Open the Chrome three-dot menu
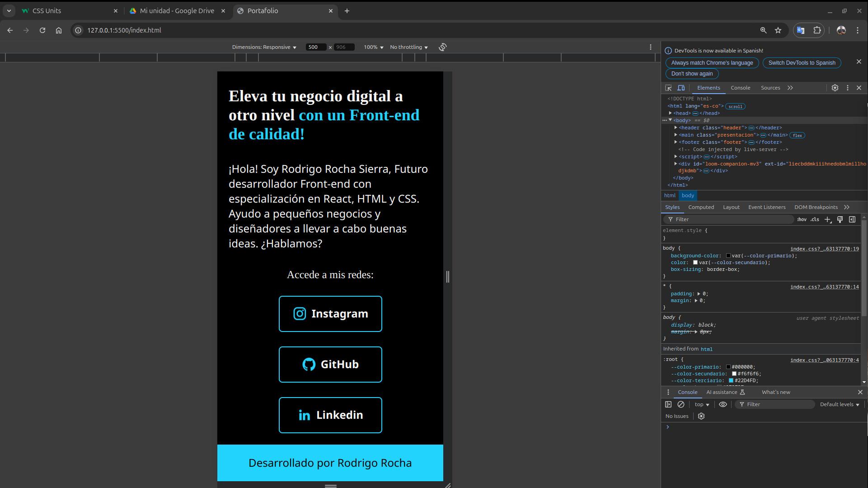This screenshot has width=868, height=488. point(858,30)
